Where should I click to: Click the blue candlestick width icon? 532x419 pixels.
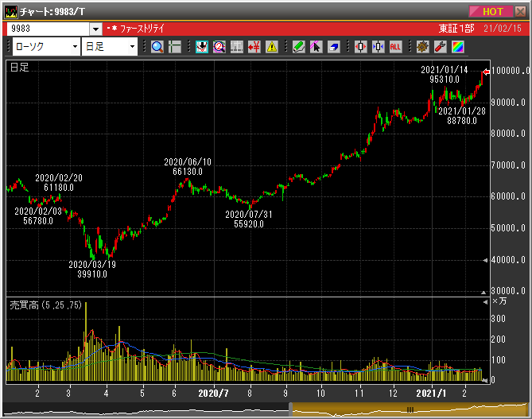[378, 47]
